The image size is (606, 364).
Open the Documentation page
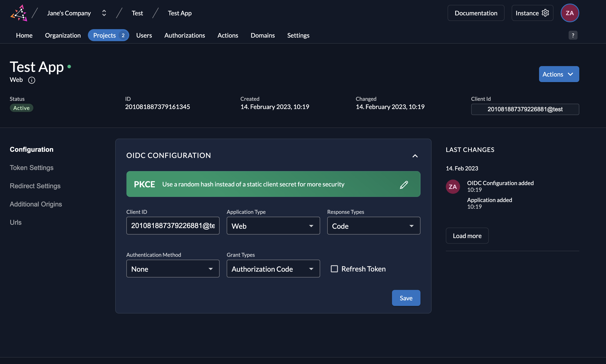click(x=476, y=13)
